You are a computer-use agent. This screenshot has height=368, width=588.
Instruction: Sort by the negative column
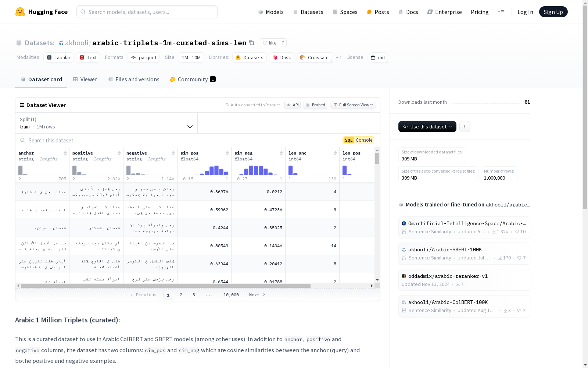[x=173, y=153]
